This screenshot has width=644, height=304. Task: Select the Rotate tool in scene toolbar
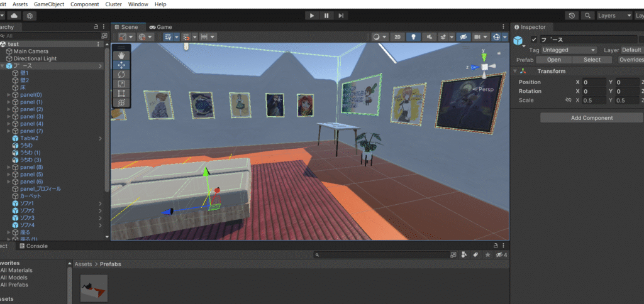[121, 74]
